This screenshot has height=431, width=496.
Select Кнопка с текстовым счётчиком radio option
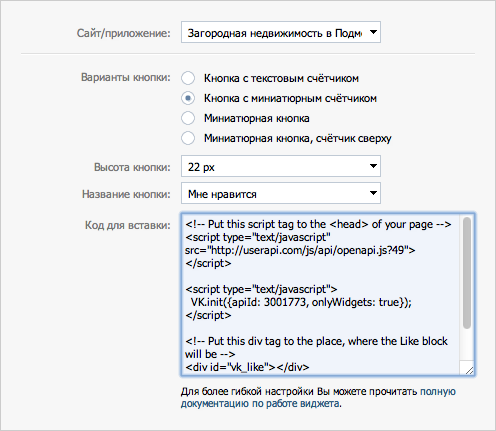188,78
